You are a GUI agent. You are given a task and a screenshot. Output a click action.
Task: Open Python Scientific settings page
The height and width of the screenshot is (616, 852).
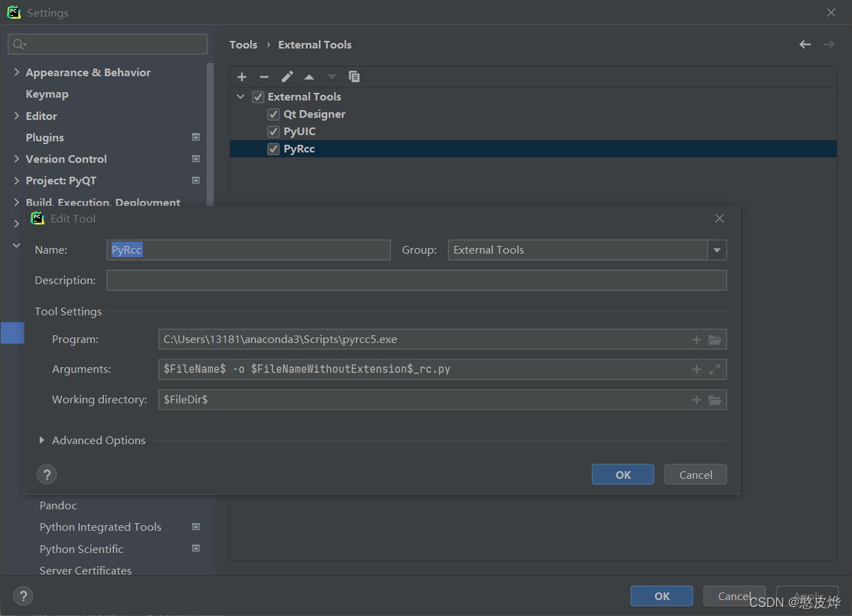coord(81,549)
